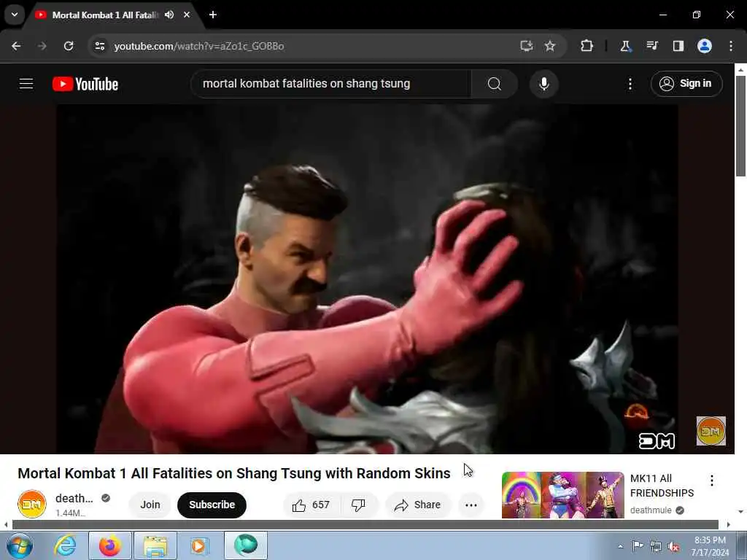
Task: Open the Windows Start button
Action: coord(20,545)
